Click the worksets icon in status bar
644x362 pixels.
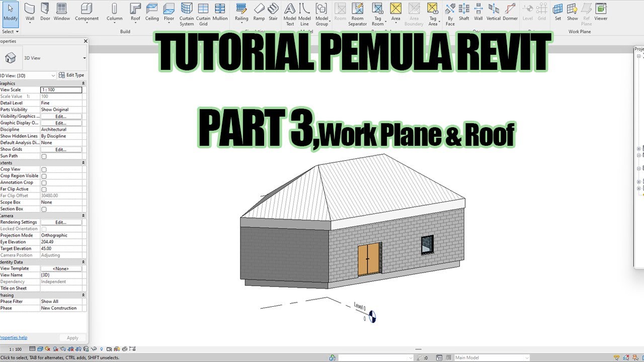click(333, 358)
